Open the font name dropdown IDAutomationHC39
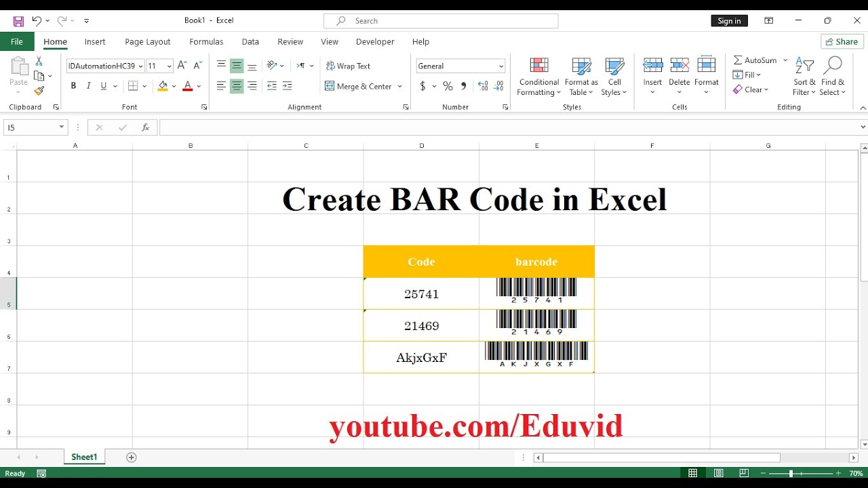This screenshot has height=488, width=868. click(x=140, y=66)
